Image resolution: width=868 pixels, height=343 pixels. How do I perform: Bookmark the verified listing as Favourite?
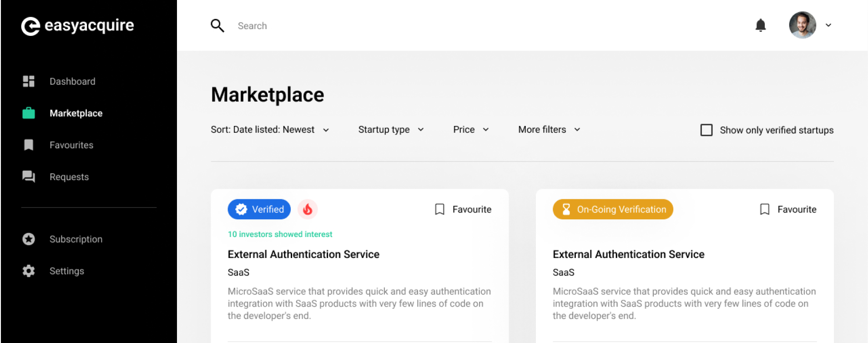(x=463, y=209)
